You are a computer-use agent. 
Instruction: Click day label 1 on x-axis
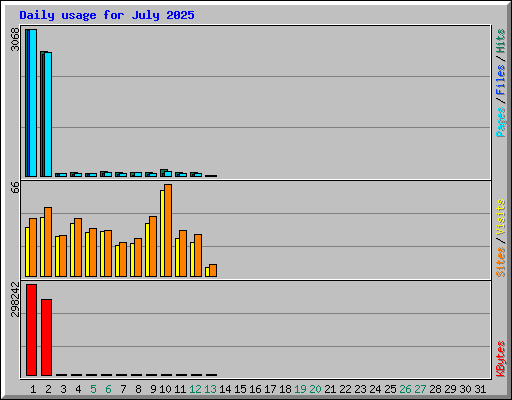tap(33, 389)
